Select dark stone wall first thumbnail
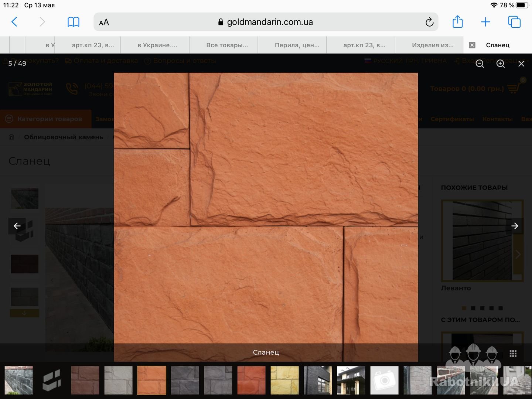The image size is (532, 399). 19,380
